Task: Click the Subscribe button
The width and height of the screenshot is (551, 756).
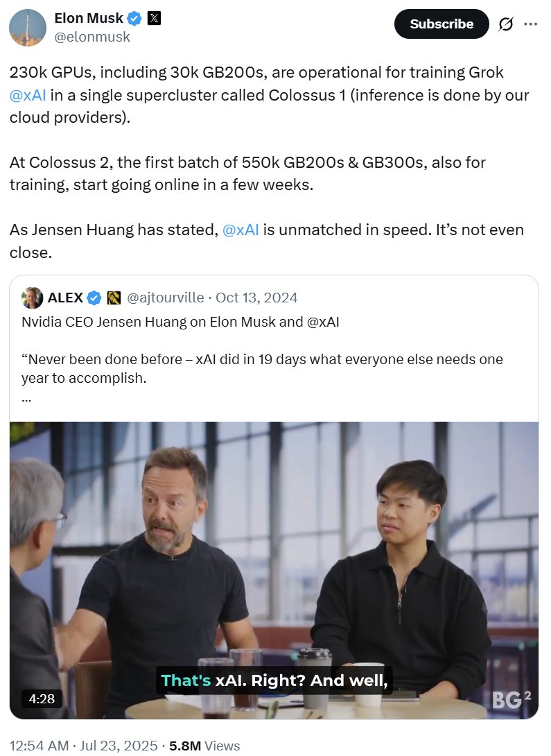Action: [x=441, y=24]
